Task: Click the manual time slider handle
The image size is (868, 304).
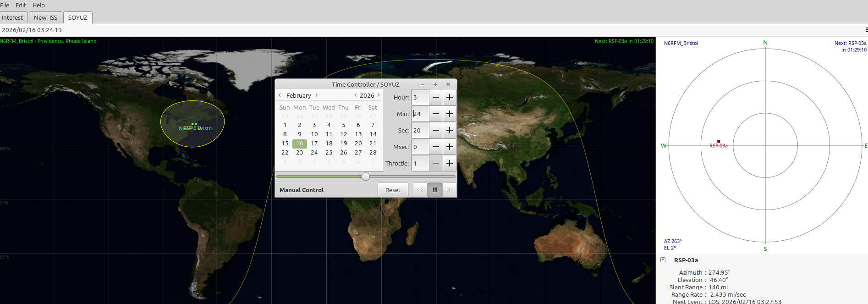Action: coord(366,177)
